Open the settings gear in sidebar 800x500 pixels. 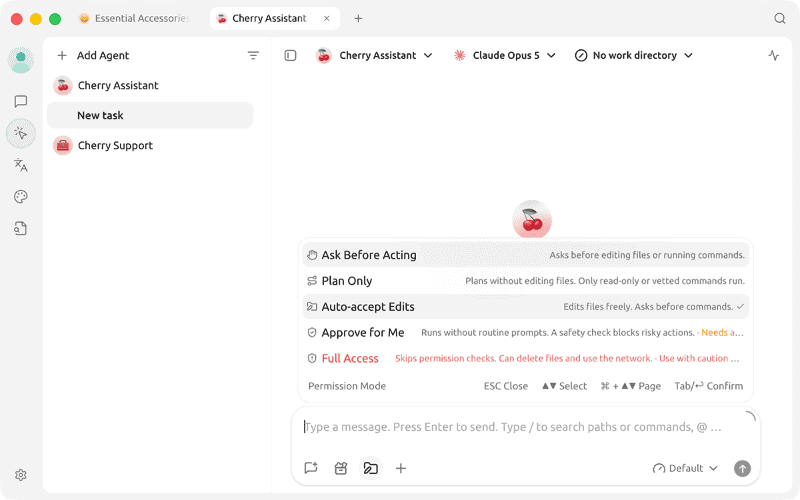tap(21, 475)
